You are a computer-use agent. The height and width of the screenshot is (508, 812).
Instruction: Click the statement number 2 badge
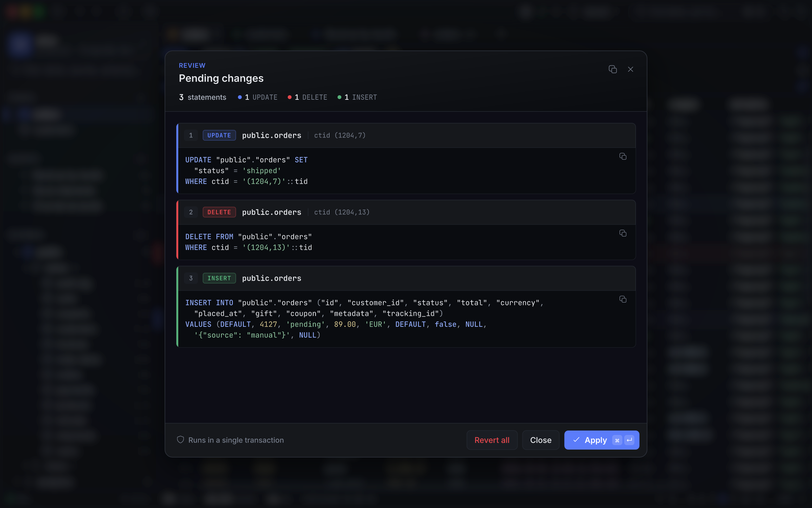tap(191, 212)
